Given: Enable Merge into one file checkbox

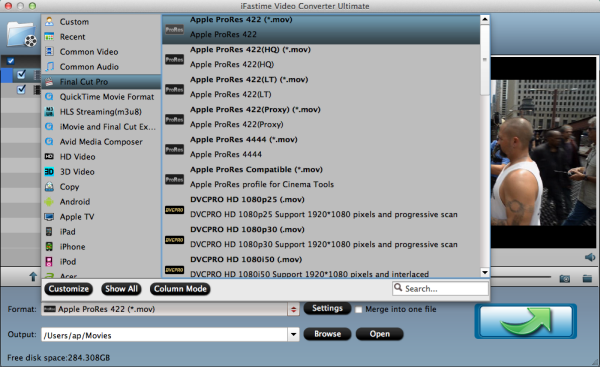Looking at the screenshot, I should click(x=359, y=310).
